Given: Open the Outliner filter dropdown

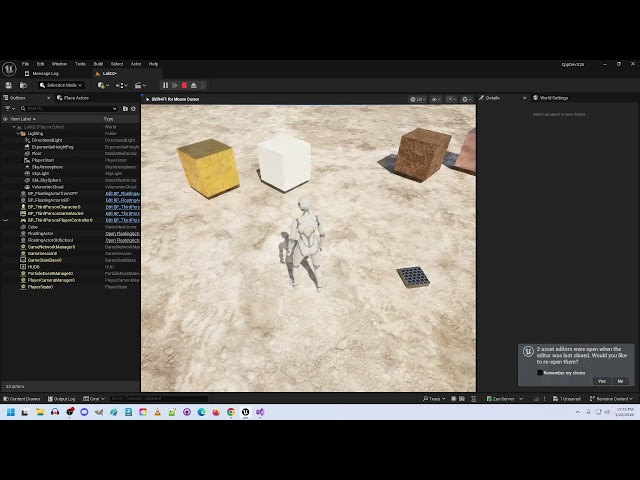Looking at the screenshot, I should click(9, 109).
